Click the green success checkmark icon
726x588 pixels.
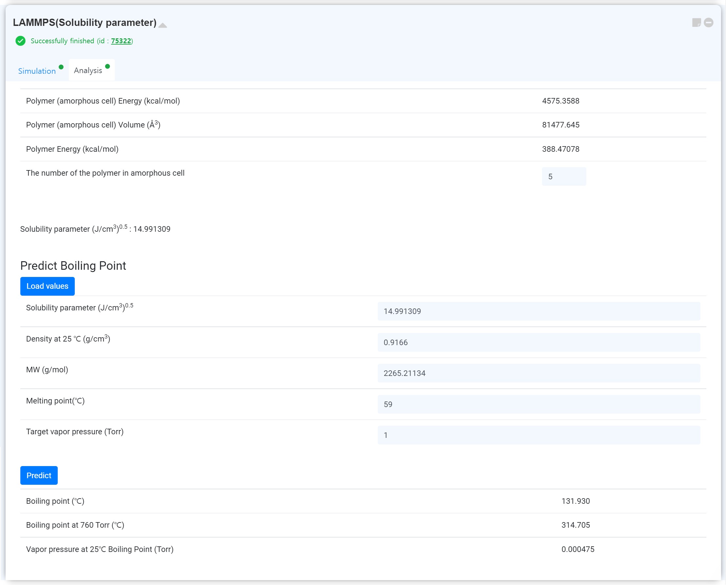(x=20, y=41)
